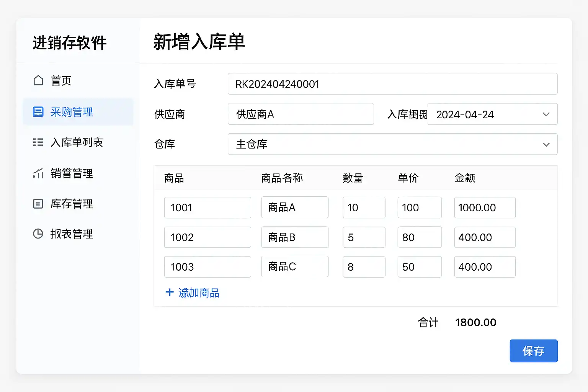
Task: Open the 销售管理 menu item
Action: 72,173
